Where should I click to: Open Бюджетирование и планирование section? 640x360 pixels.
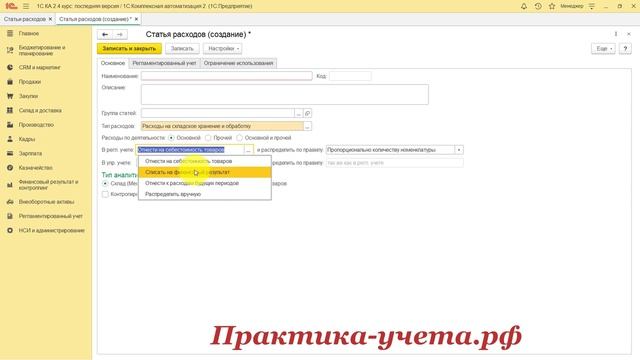[x=42, y=50]
